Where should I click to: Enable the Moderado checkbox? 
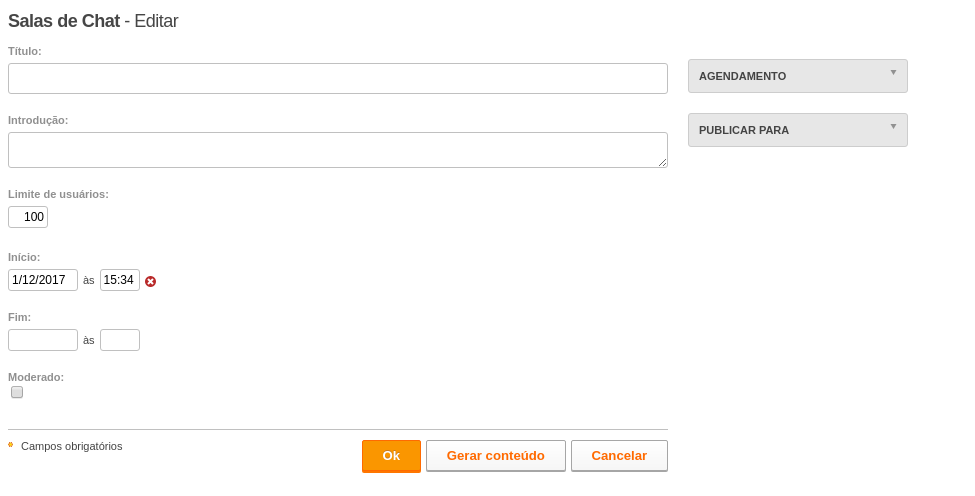click(17, 392)
